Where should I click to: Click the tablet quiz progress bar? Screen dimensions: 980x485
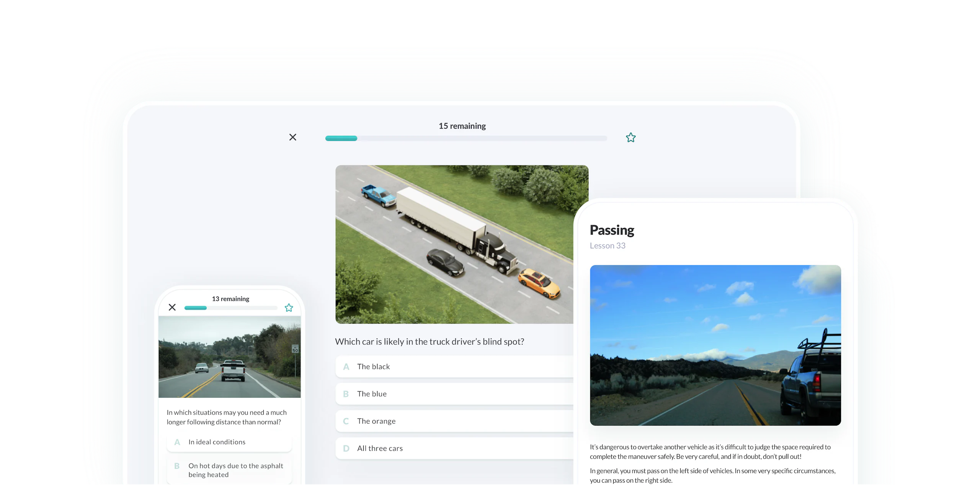[x=466, y=138]
